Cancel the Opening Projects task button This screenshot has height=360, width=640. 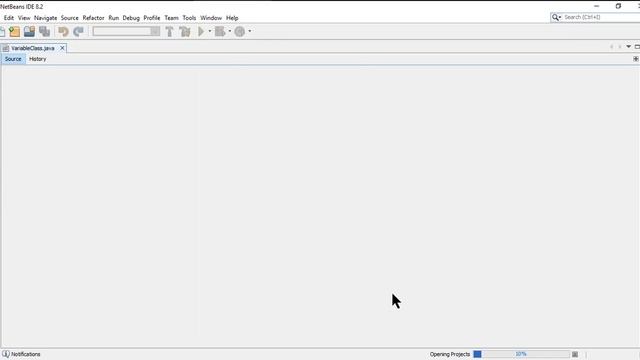(575, 354)
